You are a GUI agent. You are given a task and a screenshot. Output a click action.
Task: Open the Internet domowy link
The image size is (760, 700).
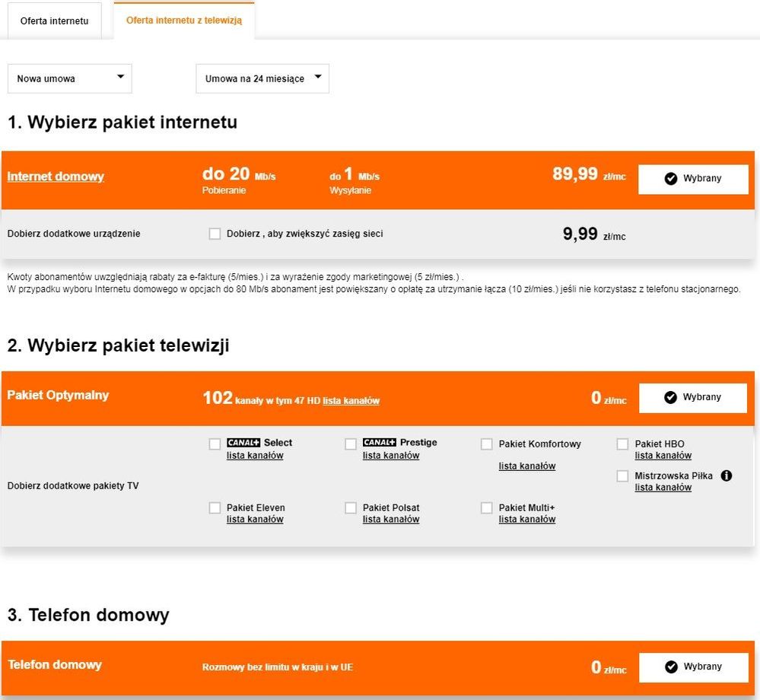[x=56, y=177]
